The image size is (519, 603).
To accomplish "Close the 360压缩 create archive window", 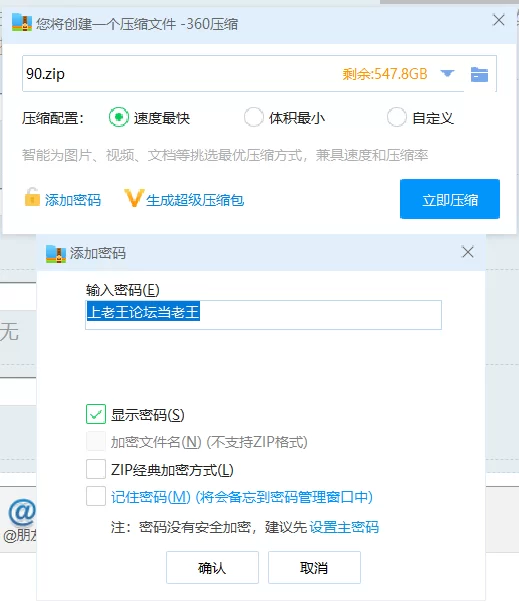I will pos(499,20).
